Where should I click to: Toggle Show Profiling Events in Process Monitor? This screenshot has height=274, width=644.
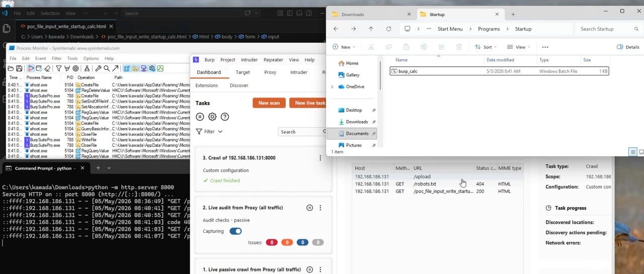[160, 68]
